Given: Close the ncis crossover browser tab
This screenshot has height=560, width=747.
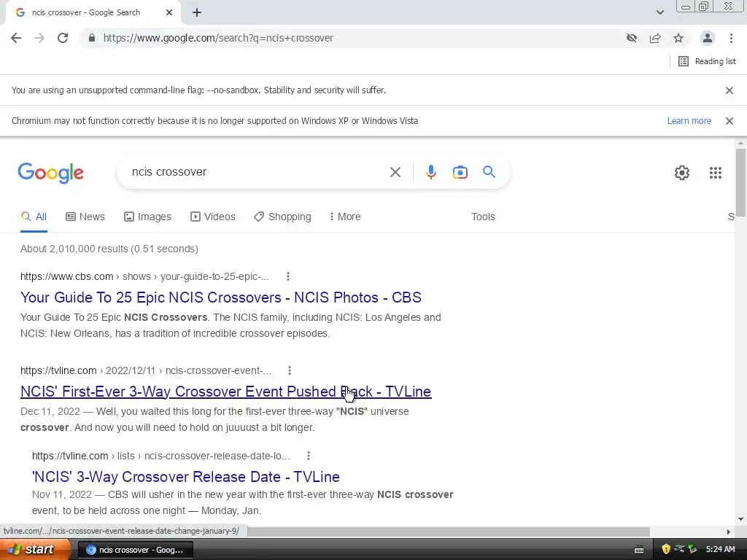Looking at the screenshot, I should [169, 13].
